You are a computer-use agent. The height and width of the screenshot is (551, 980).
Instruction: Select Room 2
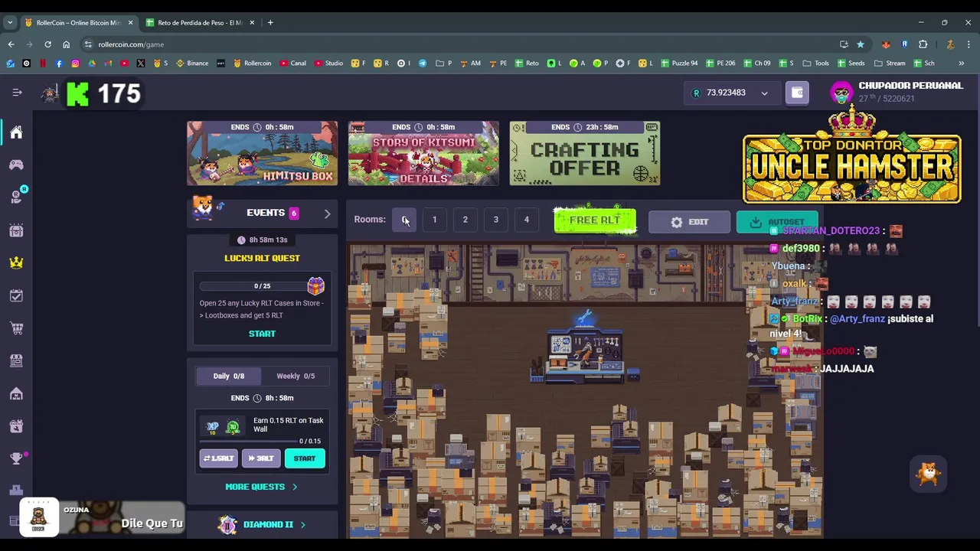tap(465, 220)
